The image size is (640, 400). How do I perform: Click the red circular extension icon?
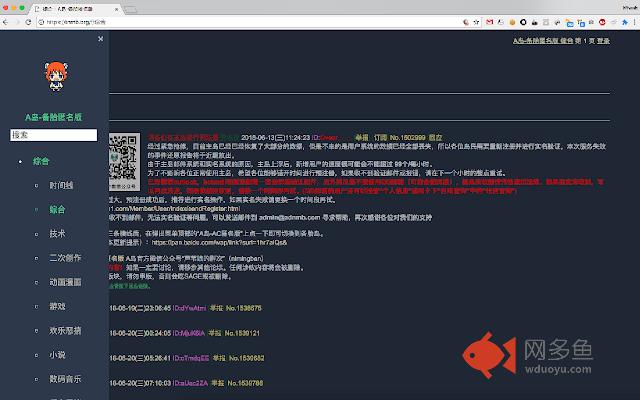(602, 22)
